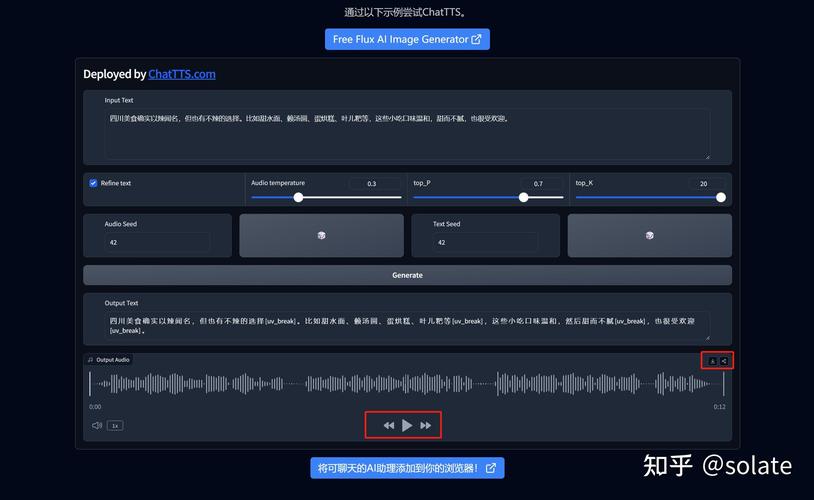Randomize the Audio Seed with dice
The height and width of the screenshot is (500, 814).
pos(321,235)
